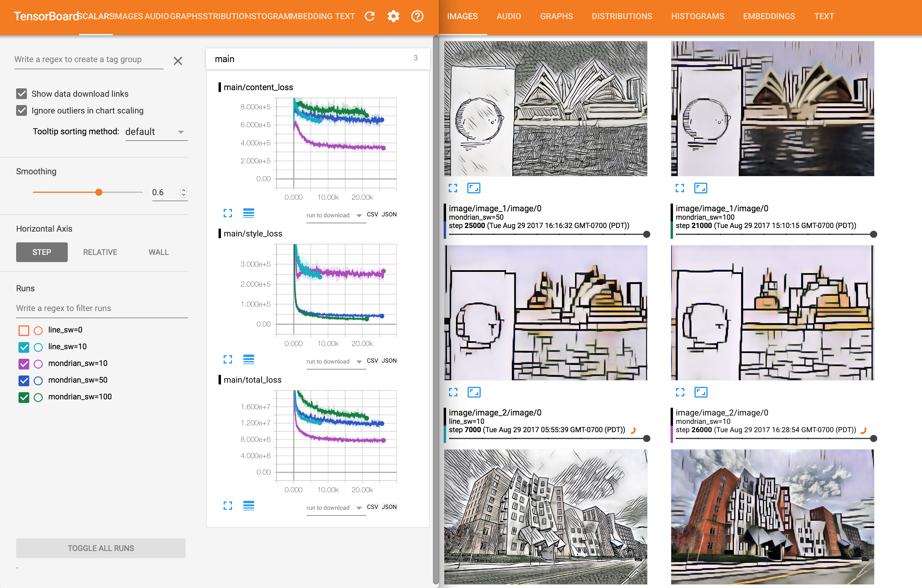Viewport: 922px width, 588px height.
Task: Switch to the HISTOGRAMS tab
Action: click(697, 16)
